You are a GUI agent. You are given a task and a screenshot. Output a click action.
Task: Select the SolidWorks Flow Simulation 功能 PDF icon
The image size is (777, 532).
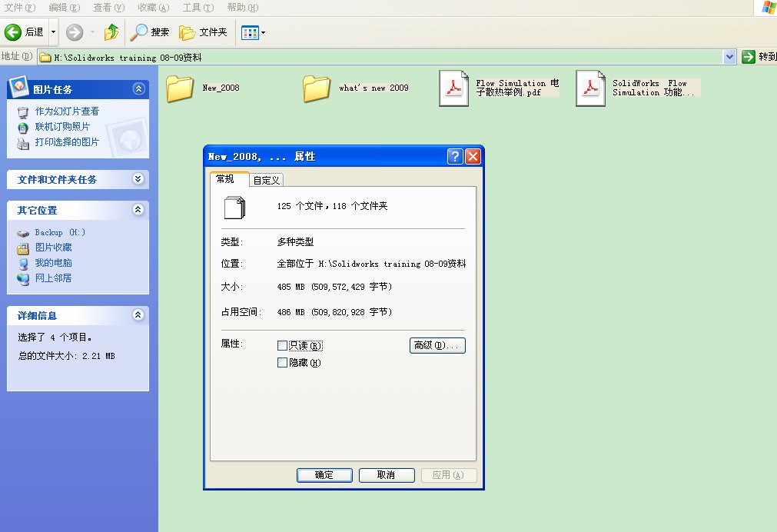tap(590, 88)
